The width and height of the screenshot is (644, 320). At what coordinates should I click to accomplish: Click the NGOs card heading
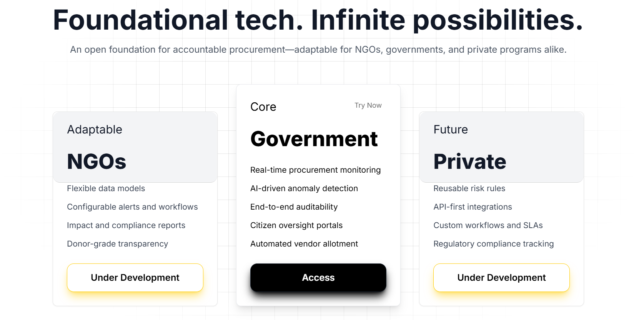pyautogui.click(x=97, y=162)
